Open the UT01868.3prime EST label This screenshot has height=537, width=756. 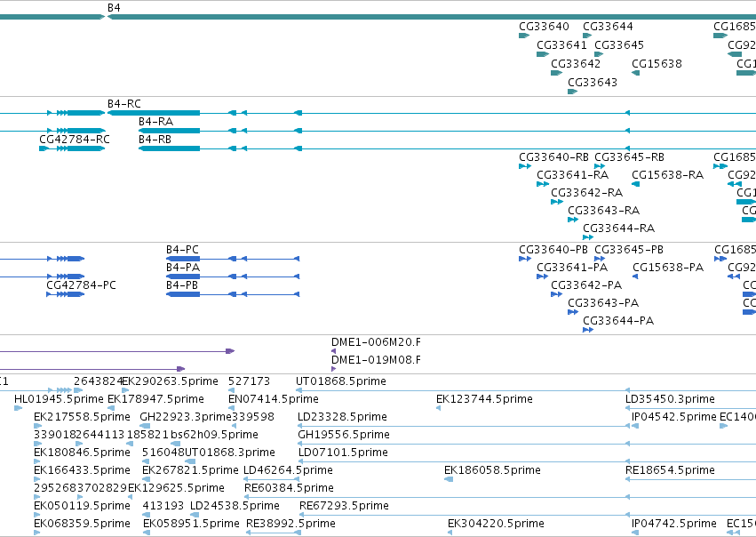230,453
